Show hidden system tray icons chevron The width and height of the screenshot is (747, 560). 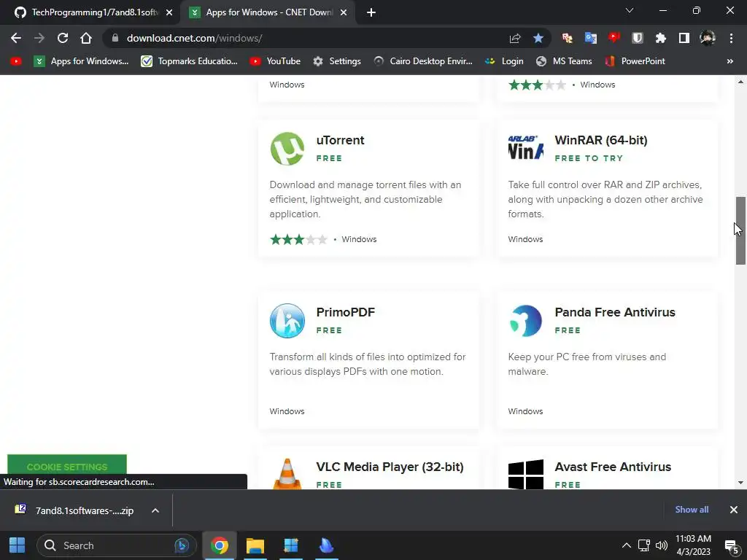coord(627,545)
